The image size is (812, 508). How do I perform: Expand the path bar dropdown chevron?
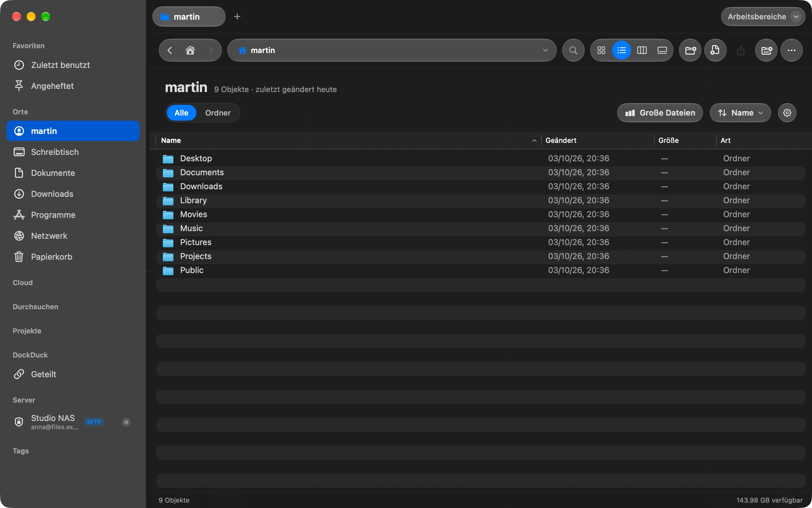[x=545, y=50]
